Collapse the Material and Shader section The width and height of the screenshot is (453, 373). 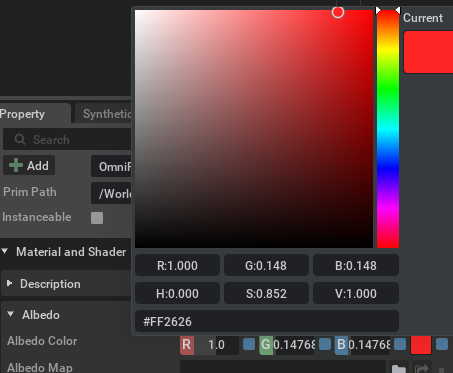point(5,251)
